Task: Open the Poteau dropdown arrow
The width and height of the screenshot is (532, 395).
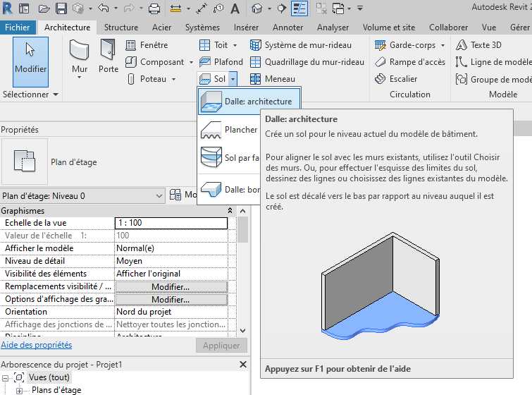Action: pyautogui.click(x=173, y=79)
